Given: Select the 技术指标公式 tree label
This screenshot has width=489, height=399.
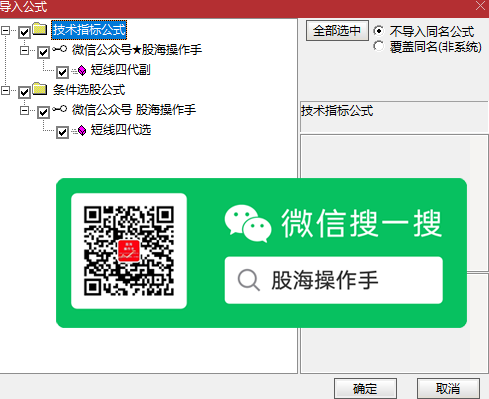Looking at the screenshot, I should [x=89, y=30].
